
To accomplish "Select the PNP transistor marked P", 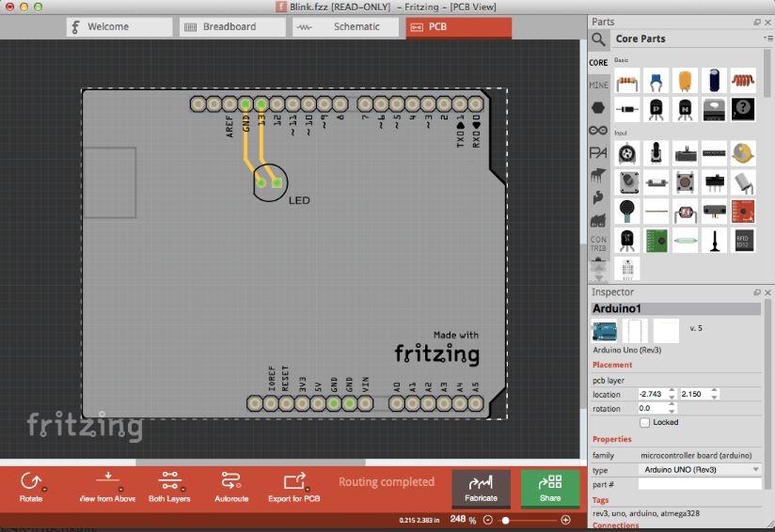I will [x=656, y=109].
